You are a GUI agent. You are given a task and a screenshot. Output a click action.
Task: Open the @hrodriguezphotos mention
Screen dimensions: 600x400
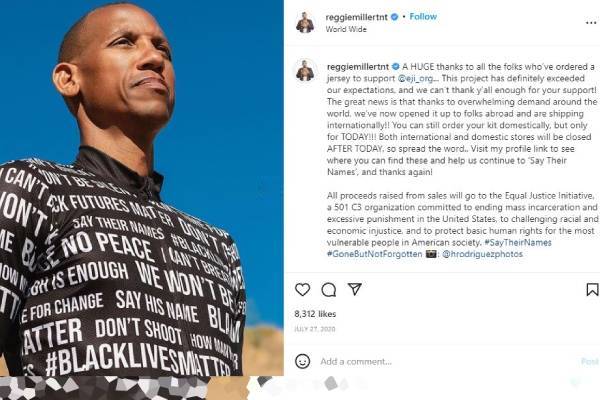coord(482,254)
